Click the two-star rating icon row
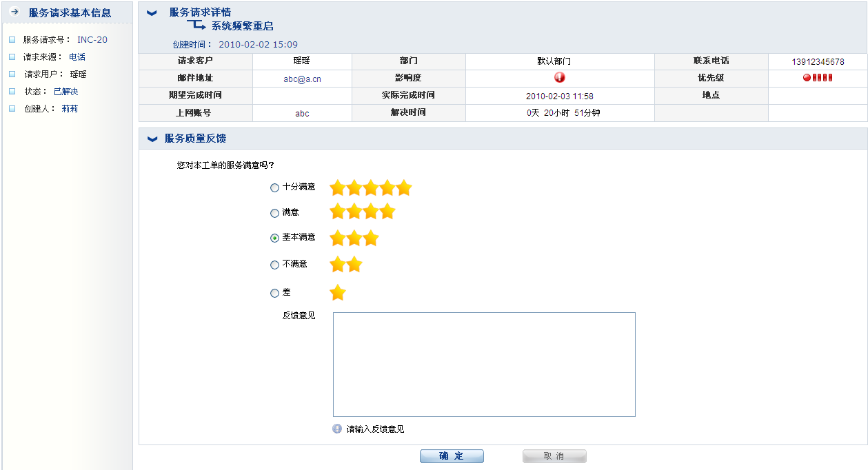 click(x=346, y=265)
